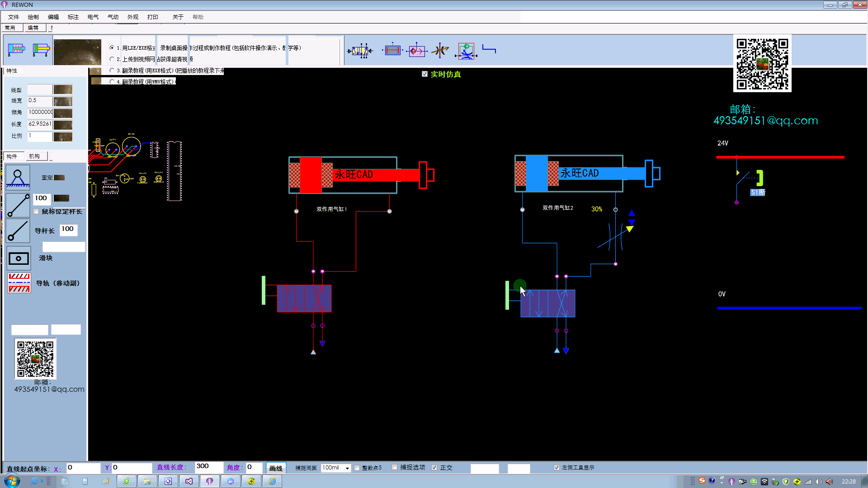The width and height of the screenshot is (868, 488).
Task: Select option 2 upload to video site
Action: (112, 59)
